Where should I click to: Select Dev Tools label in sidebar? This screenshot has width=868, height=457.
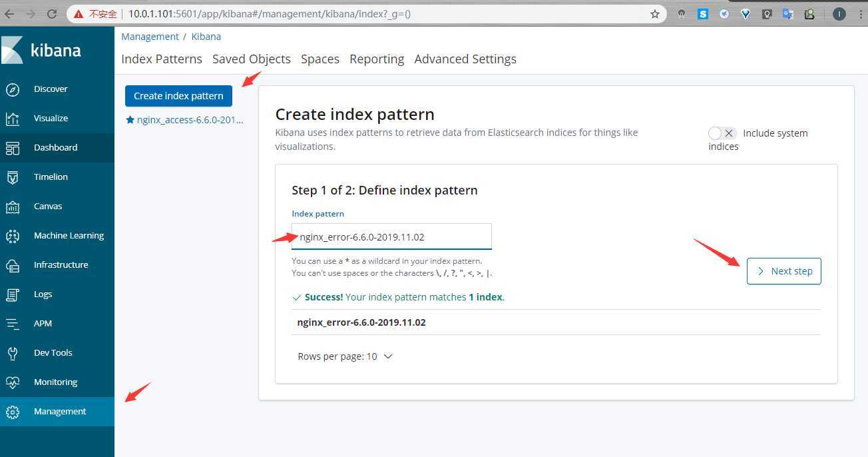53,353
